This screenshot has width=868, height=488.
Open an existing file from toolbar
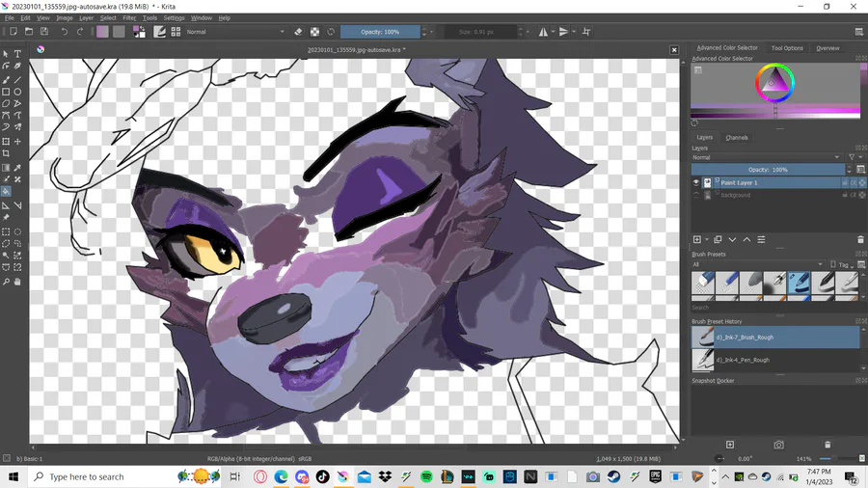[x=29, y=32]
